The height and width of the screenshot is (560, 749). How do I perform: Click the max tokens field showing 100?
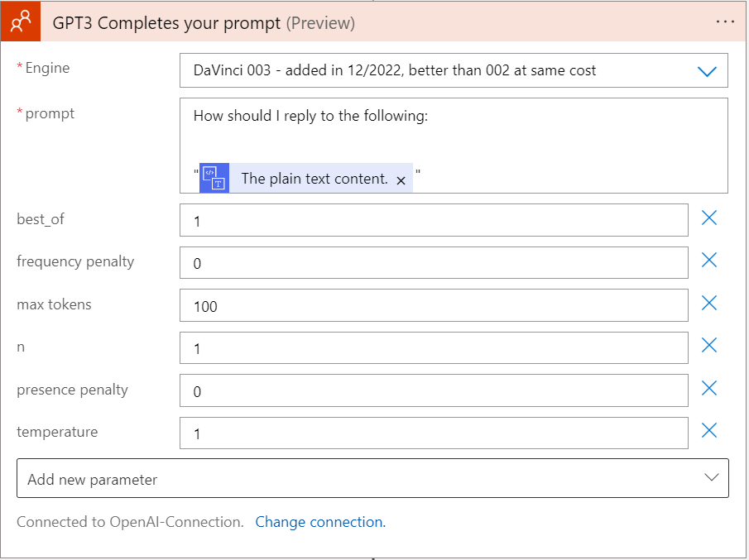click(434, 305)
